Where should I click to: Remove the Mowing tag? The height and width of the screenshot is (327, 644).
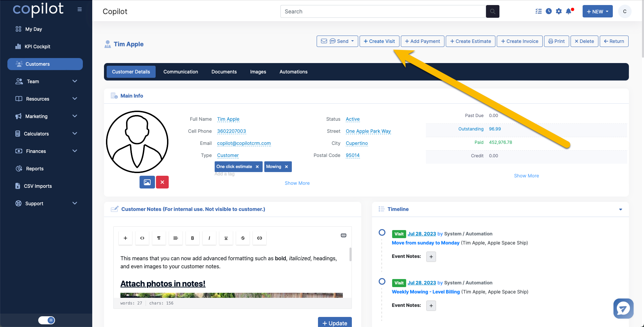[286, 167]
